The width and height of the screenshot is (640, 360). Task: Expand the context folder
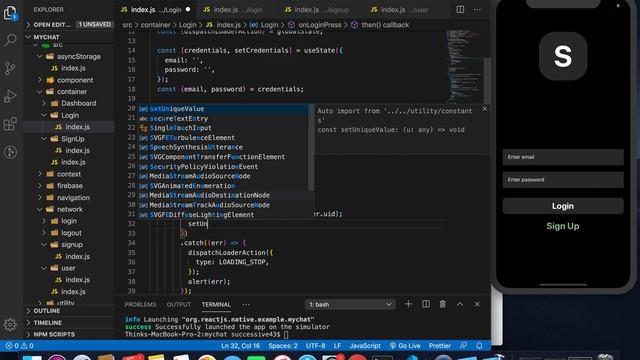tap(69, 174)
